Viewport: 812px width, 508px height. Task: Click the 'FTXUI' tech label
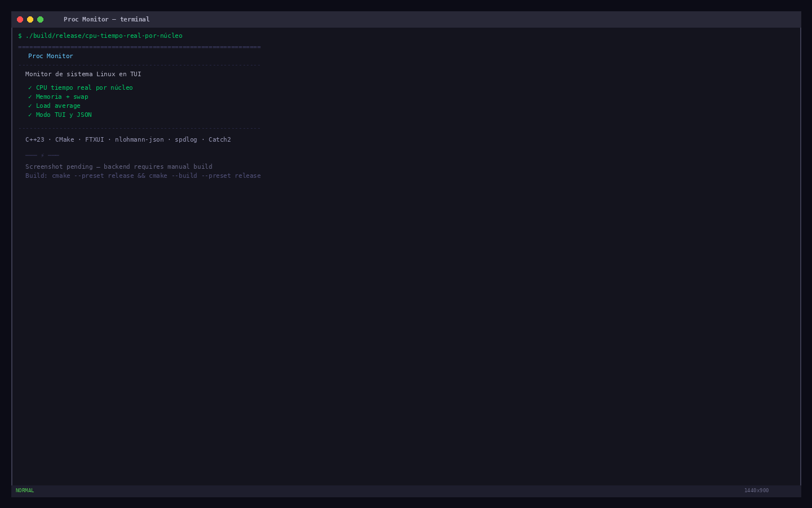click(x=95, y=139)
